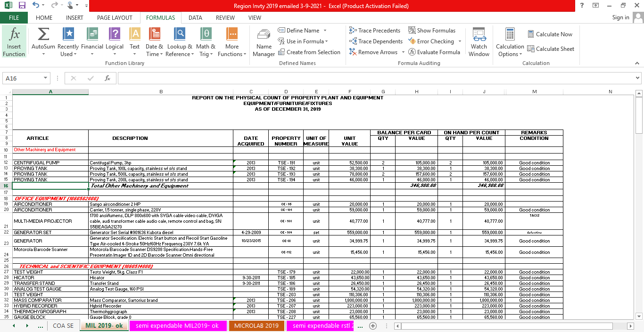Click the fx Insert Function button in formula bar
Screen dimensions: 644x332
click(107, 78)
